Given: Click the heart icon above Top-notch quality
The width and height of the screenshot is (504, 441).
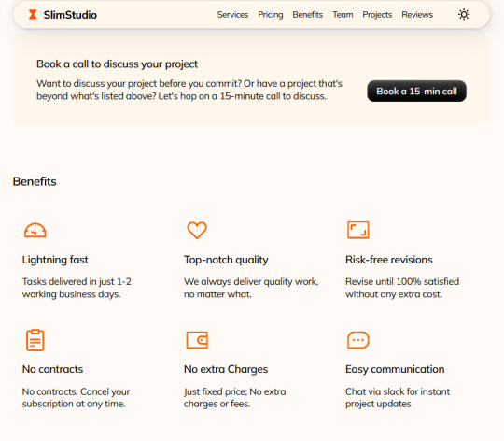Looking at the screenshot, I should pyautogui.click(x=197, y=231).
